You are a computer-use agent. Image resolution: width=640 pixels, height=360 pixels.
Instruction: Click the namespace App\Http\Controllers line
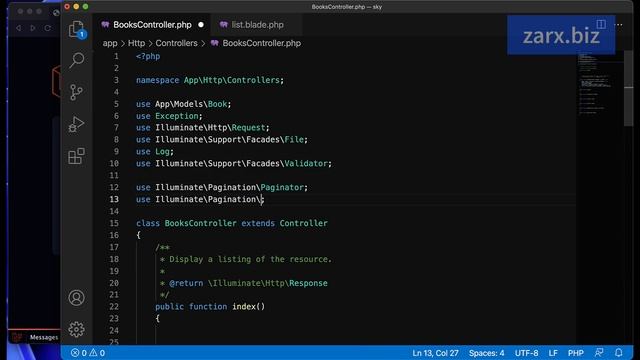click(210, 80)
